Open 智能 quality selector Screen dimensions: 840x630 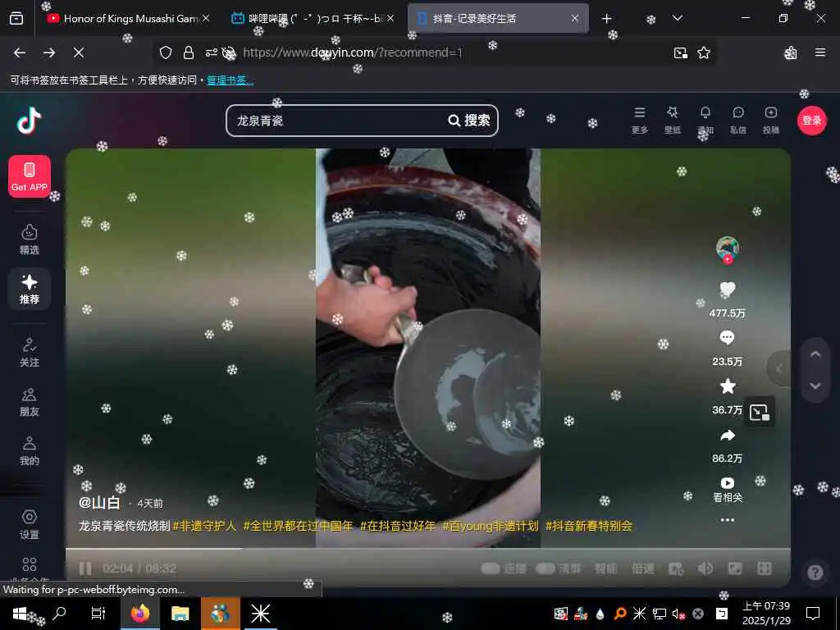tap(605, 568)
